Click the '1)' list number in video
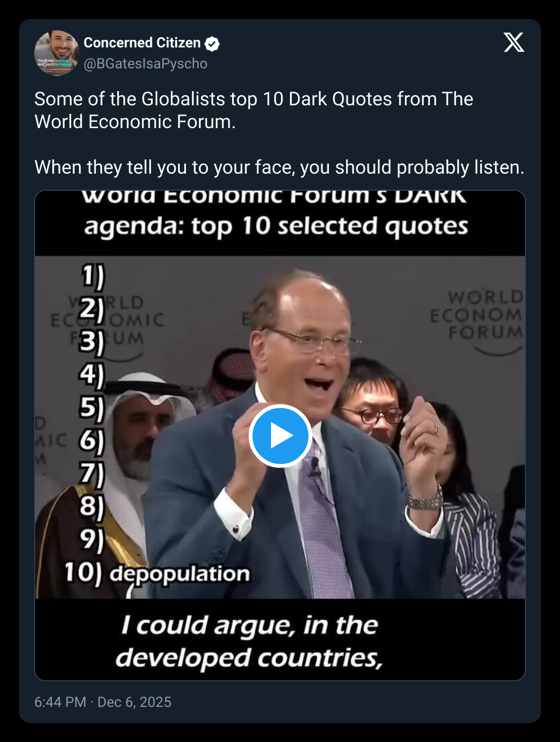This screenshot has height=742, width=560. click(92, 277)
